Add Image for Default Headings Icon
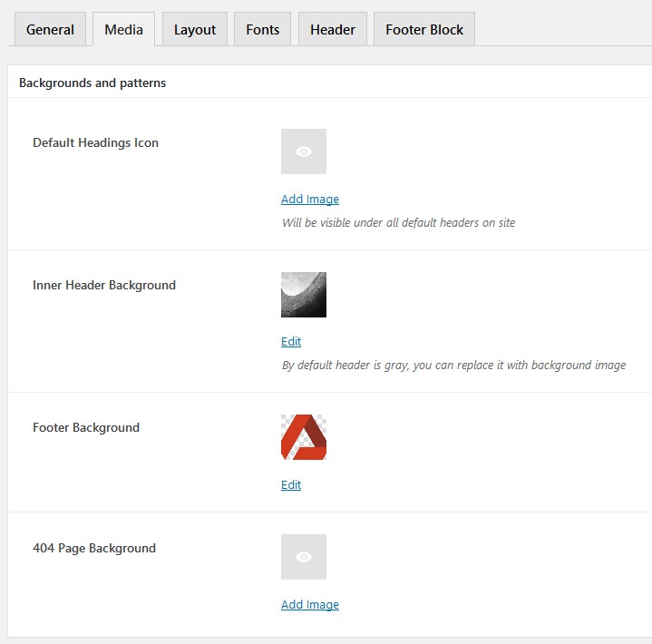This screenshot has height=644, width=652. pyautogui.click(x=310, y=200)
